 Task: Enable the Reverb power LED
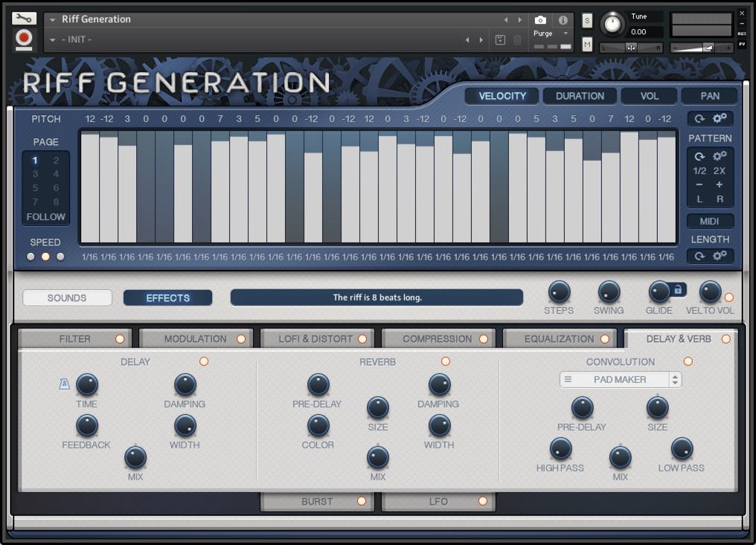click(446, 361)
